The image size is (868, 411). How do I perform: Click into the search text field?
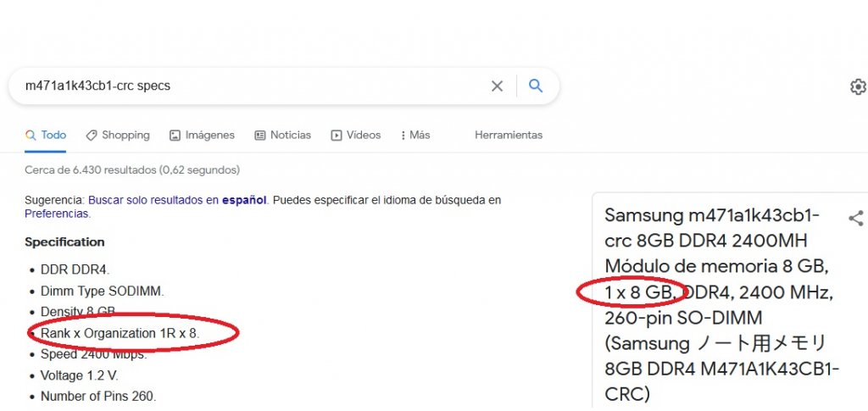[x=246, y=86]
